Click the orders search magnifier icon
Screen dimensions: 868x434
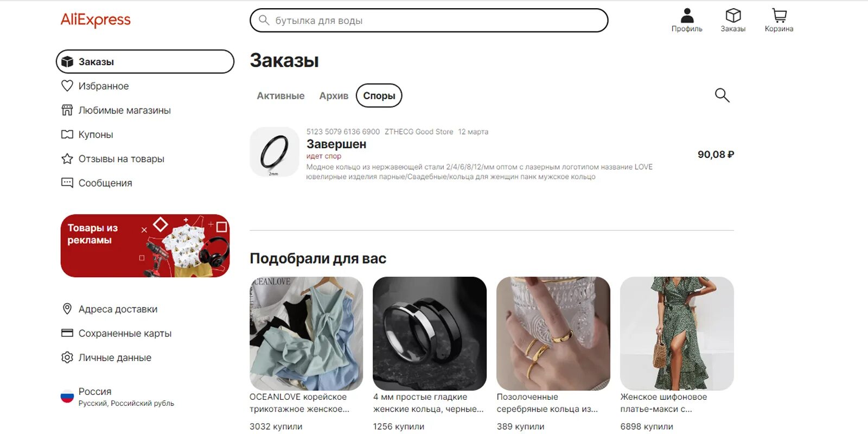722,95
